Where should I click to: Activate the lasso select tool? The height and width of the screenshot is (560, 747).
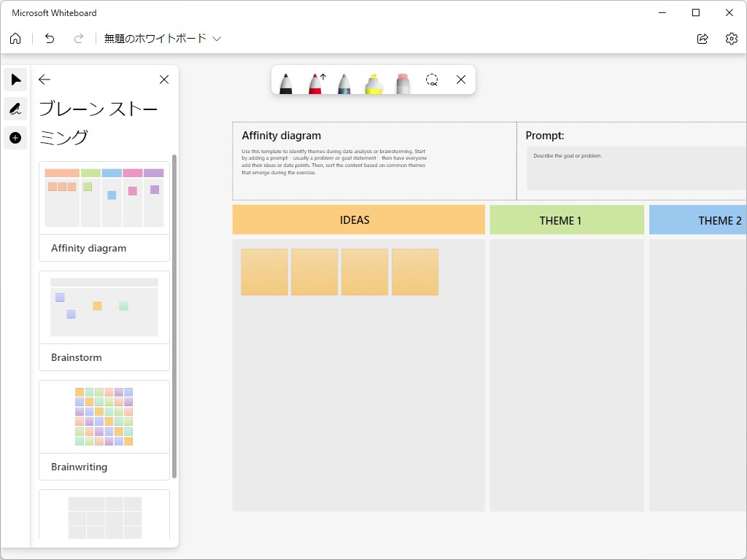[432, 79]
